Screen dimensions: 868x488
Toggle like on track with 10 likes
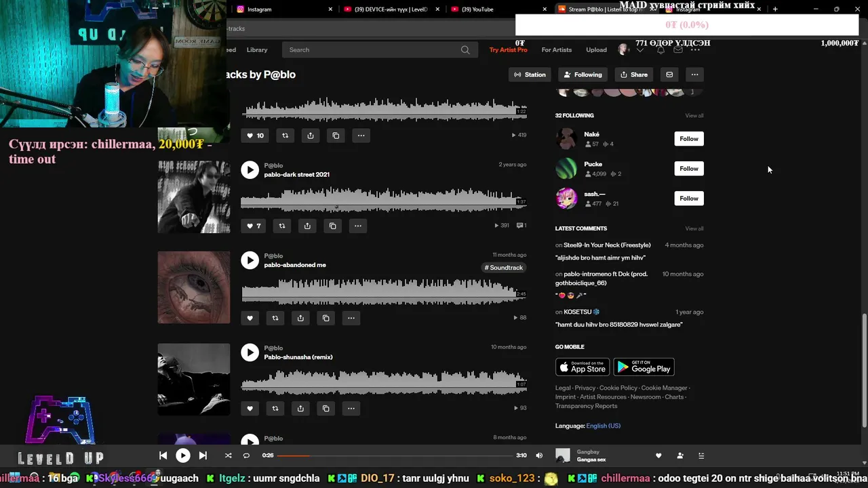pyautogui.click(x=255, y=136)
